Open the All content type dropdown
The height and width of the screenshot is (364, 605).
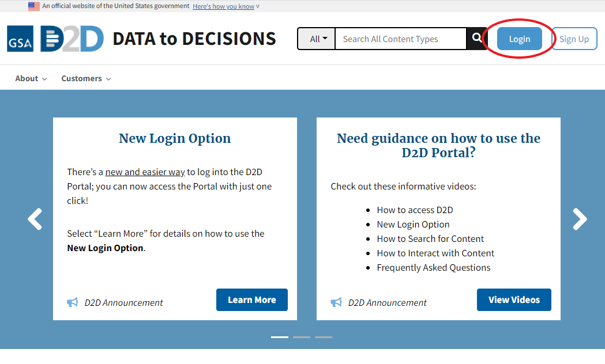[x=318, y=39]
